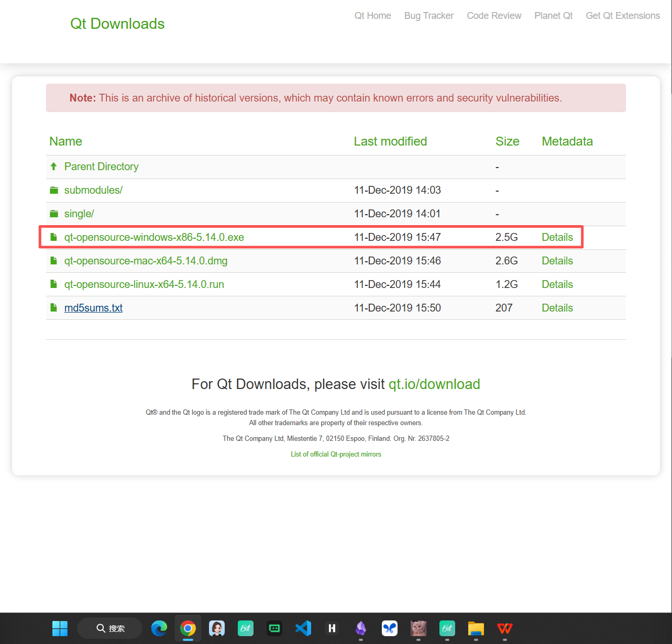Image resolution: width=672 pixels, height=644 pixels.
Task: Open the Get Qt Extensions navigation link
Action: pyautogui.click(x=623, y=16)
